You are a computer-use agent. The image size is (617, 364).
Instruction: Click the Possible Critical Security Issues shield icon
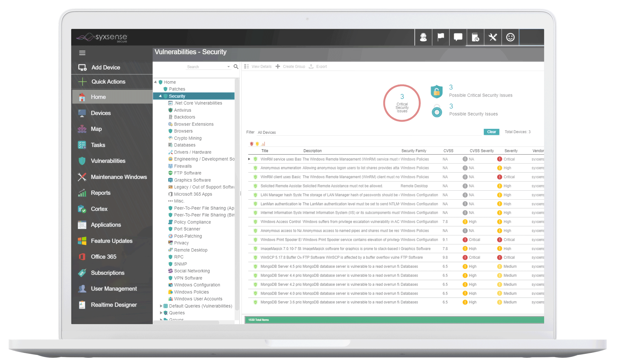(437, 92)
